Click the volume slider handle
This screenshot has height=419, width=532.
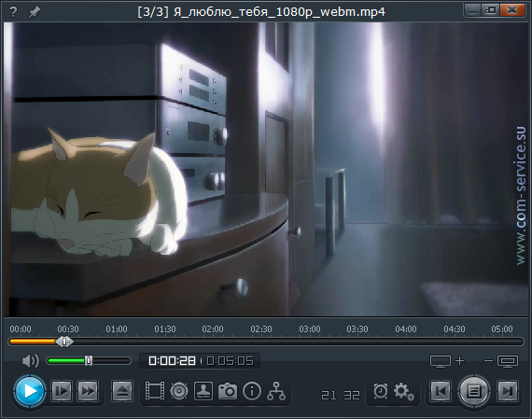pyautogui.click(x=89, y=360)
